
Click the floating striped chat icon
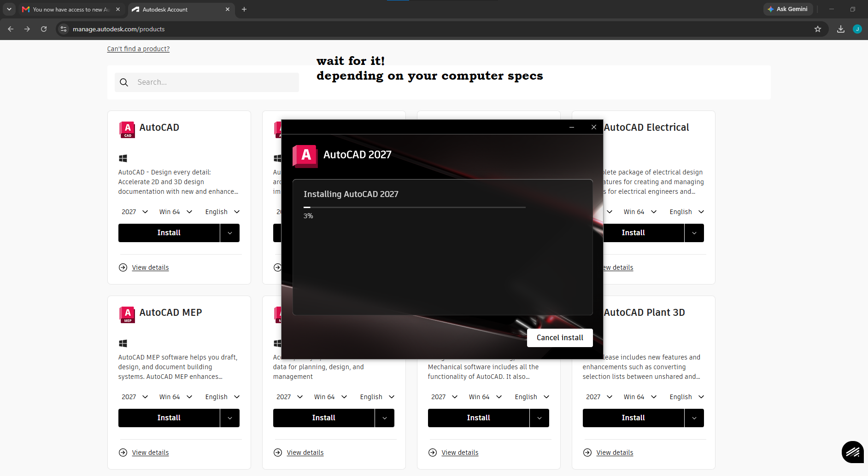pos(853,452)
